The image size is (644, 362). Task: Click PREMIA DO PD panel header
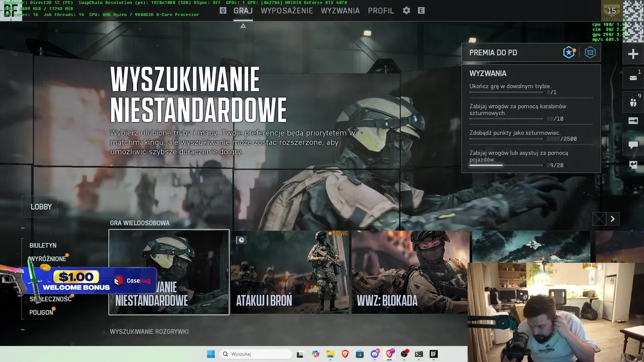(x=531, y=52)
